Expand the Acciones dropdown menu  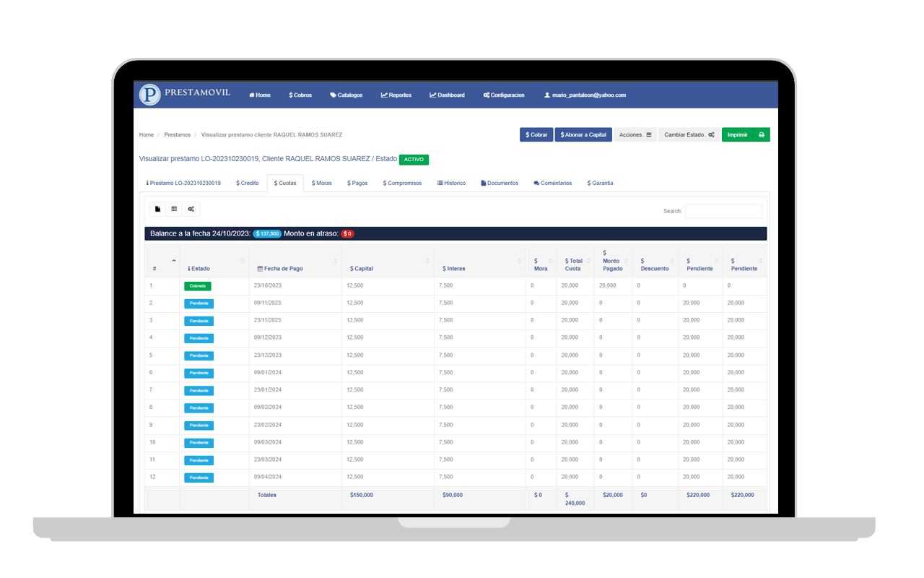coord(635,134)
